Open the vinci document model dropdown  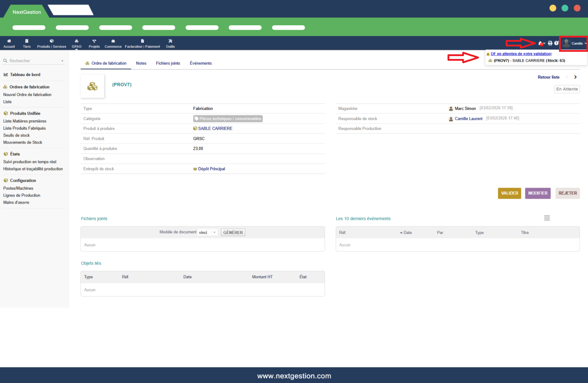208,233
